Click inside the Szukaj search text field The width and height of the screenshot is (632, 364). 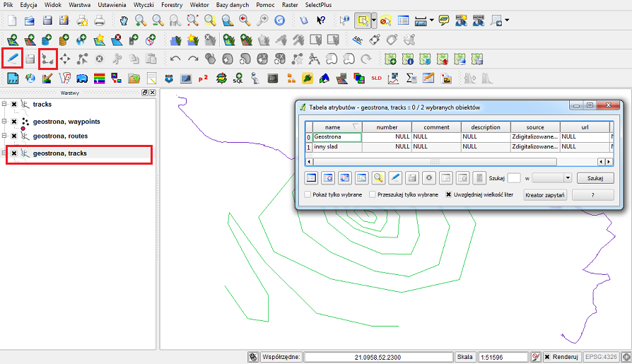pyautogui.click(x=514, y=178)
